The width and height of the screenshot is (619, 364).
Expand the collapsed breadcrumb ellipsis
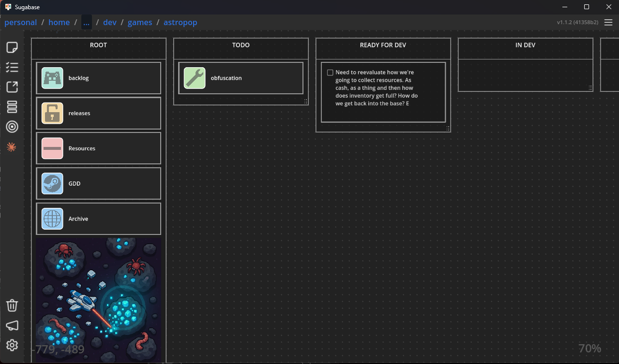86,22
